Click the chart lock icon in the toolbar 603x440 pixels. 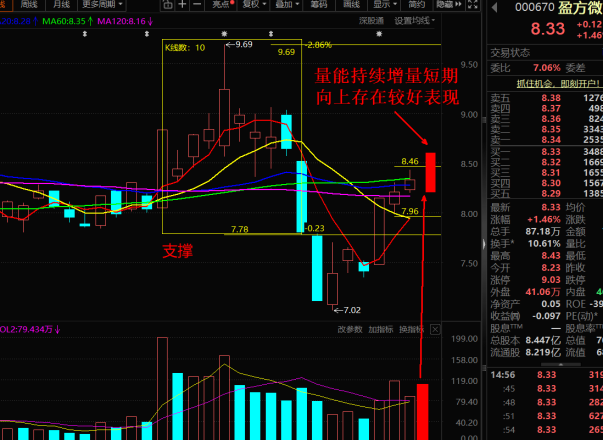point(167,5)
